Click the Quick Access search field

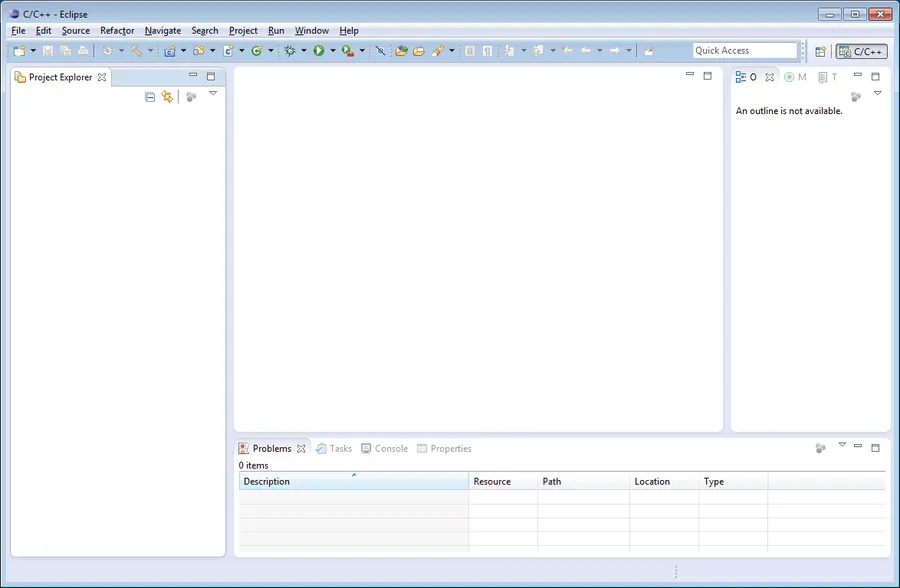point(745,51)
